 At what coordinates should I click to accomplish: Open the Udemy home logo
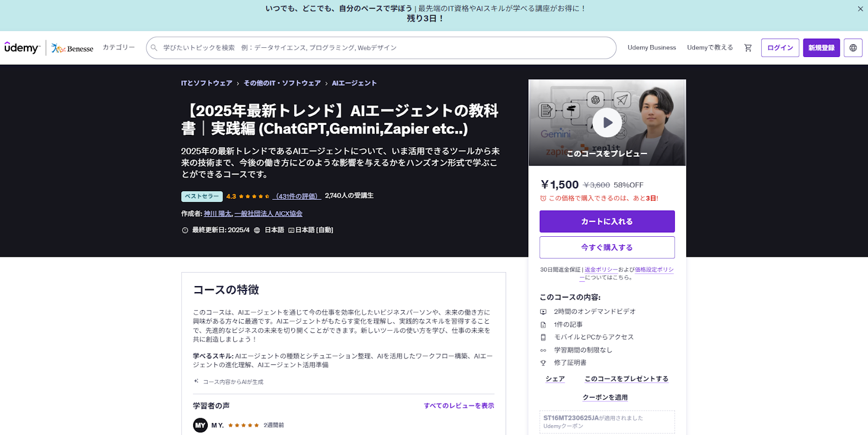point(22,48)
